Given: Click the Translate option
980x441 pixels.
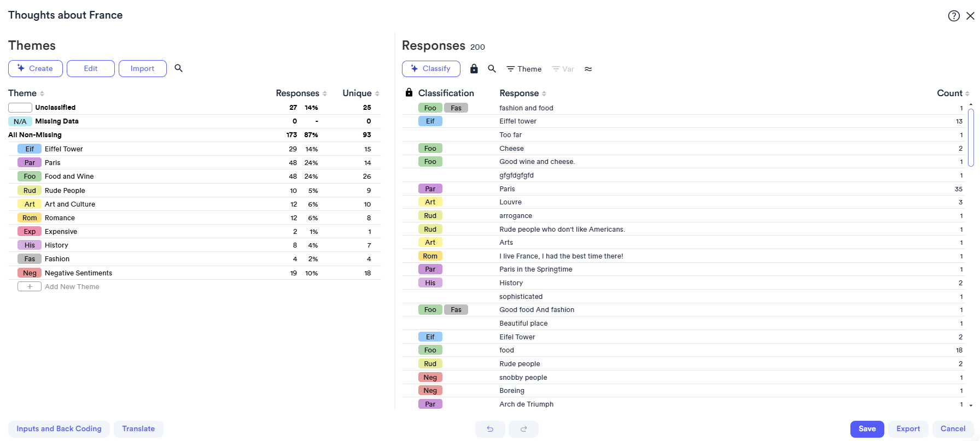Looking at the screenshot, I should [x=138, y=429].
